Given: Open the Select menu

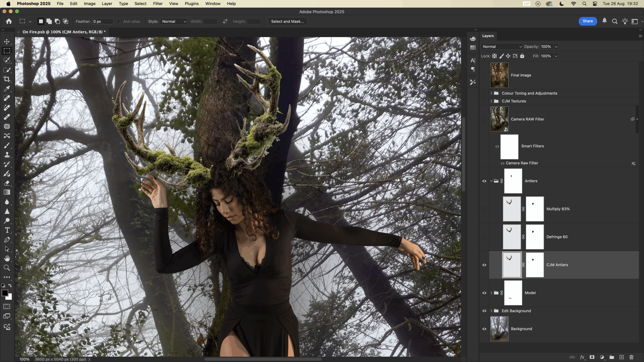Looking at the screenshot, I should click(x=140, y=4).
